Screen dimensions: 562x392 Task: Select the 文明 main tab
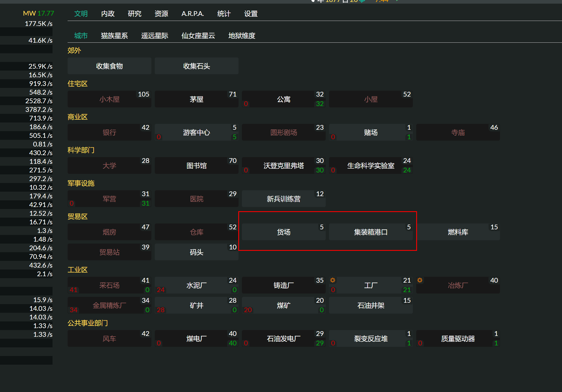pyautogui.click(x=81, y=14)
